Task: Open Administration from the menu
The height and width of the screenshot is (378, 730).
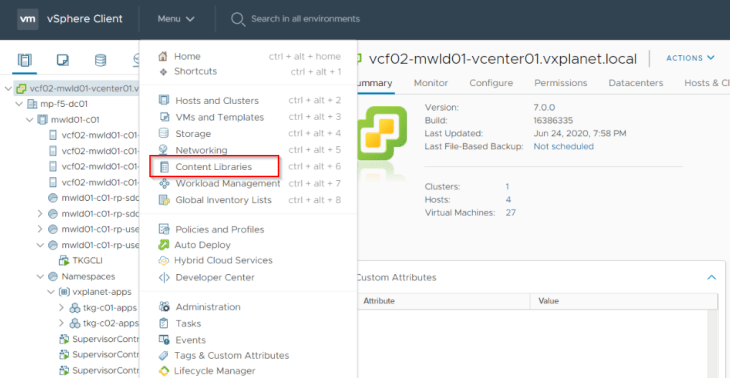Action: tap(208, 307)
